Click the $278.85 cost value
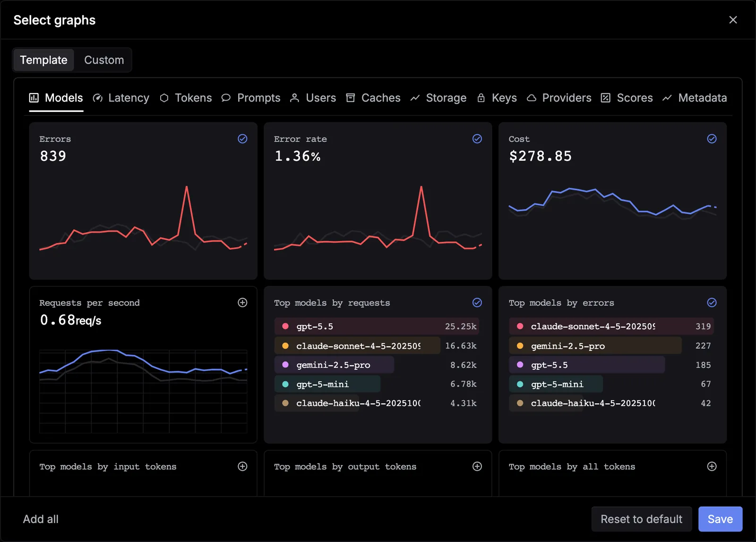The height and width of the screenshot is (542, 756). (540, 156)
